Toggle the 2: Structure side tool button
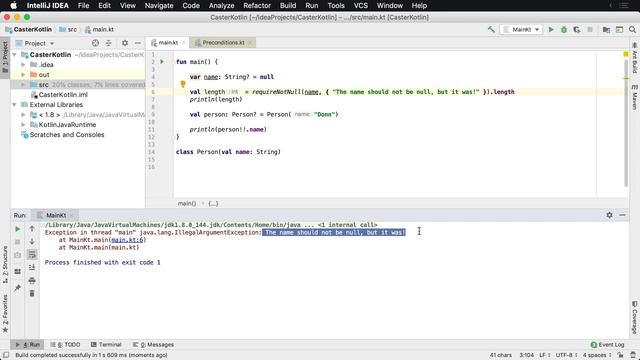640x360 pixels. click(x=5, y=264)
